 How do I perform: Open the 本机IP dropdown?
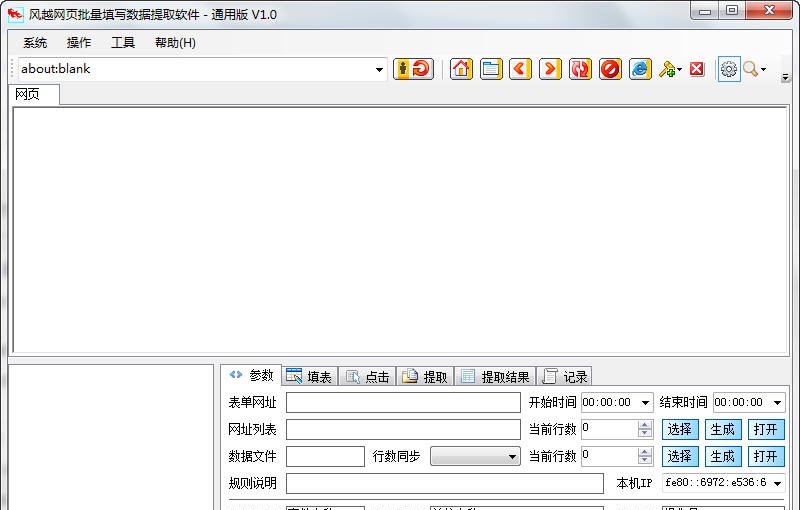click(778, 483)
